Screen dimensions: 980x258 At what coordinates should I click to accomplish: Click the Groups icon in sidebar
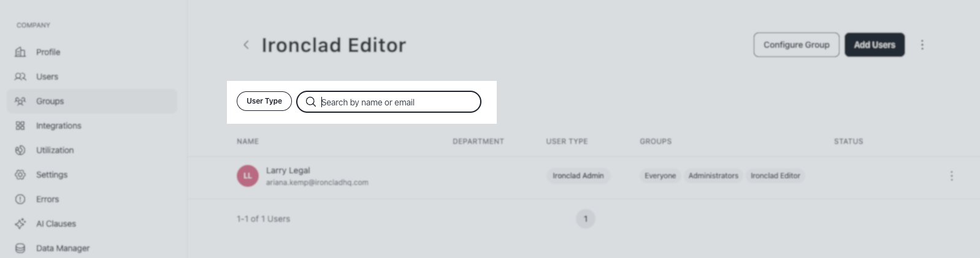pos(20,101)
